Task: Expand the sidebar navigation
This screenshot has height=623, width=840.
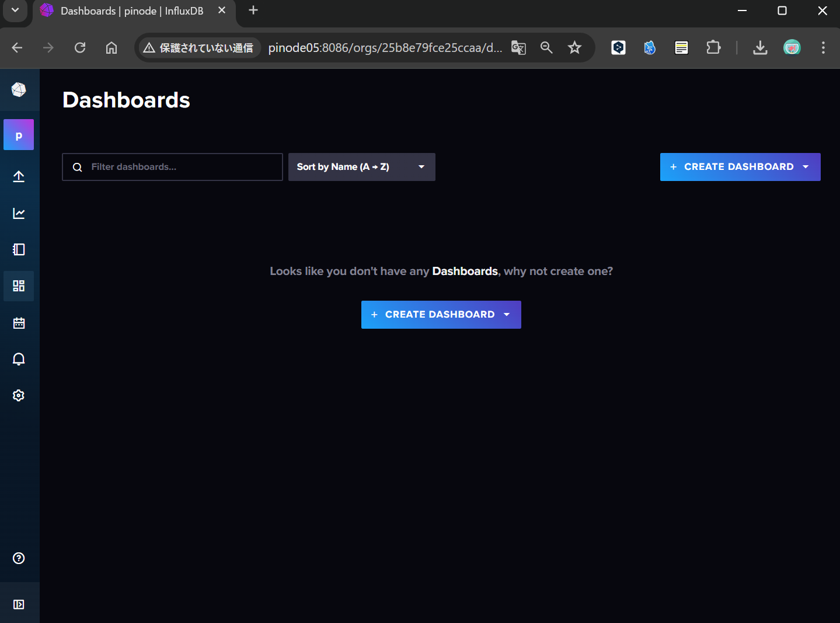Action: (19, 604)
